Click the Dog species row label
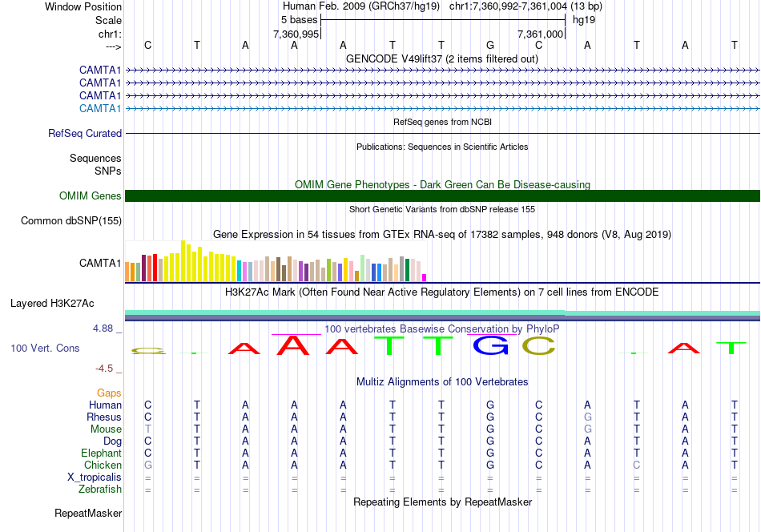761x532 pixels. coord(113,441)
